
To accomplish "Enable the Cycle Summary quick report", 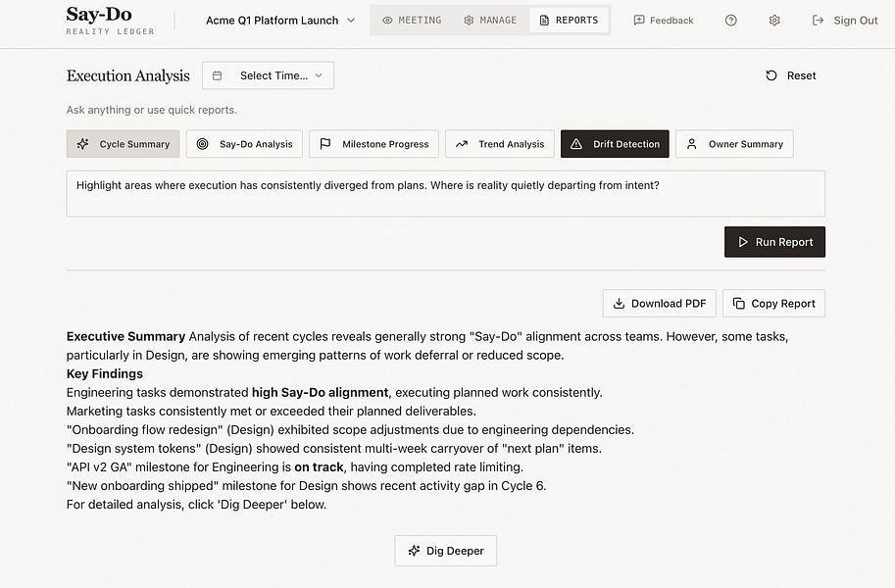I will pos(123,144).
